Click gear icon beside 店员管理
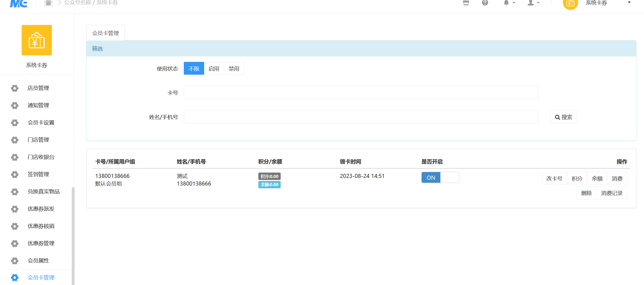Screen dimensions: 644x285 click(15, 88)
